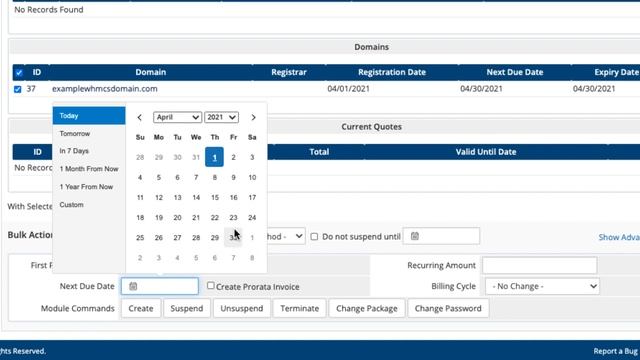Image resolution: width=640 pixels, height=360 pixels.
Task: Click the Change Password button
Action: tap(448, 309)
